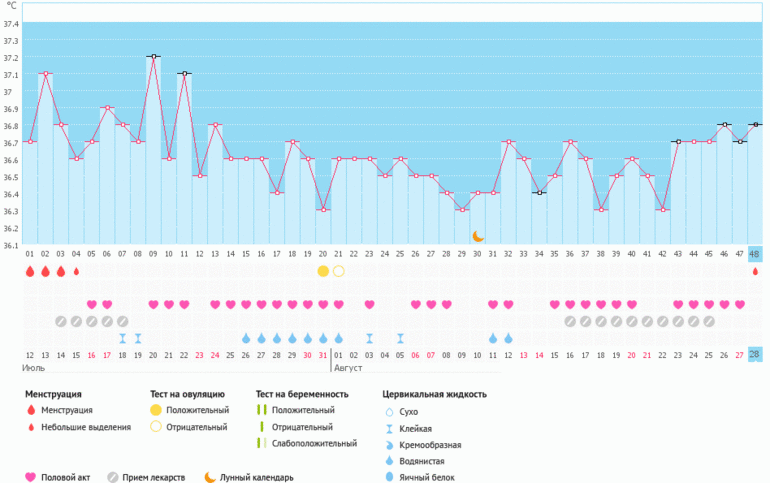770x483 pixels.
Task: Click the positive ovulation test circle on day 20
Action: [322, 271]
